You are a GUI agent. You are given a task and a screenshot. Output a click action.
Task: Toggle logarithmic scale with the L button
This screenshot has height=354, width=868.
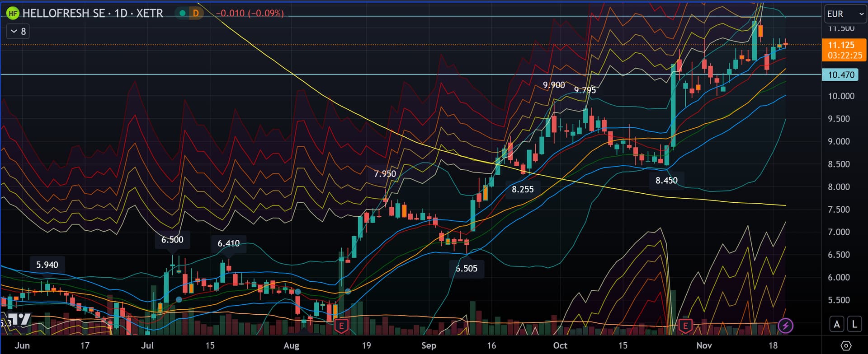click(x=854, y=324)
